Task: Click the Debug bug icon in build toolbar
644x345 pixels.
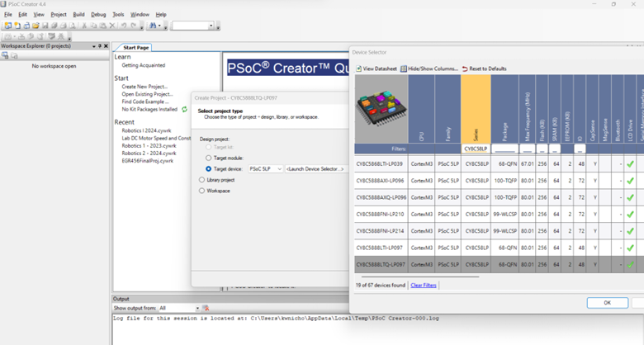Action: point(61,36)
